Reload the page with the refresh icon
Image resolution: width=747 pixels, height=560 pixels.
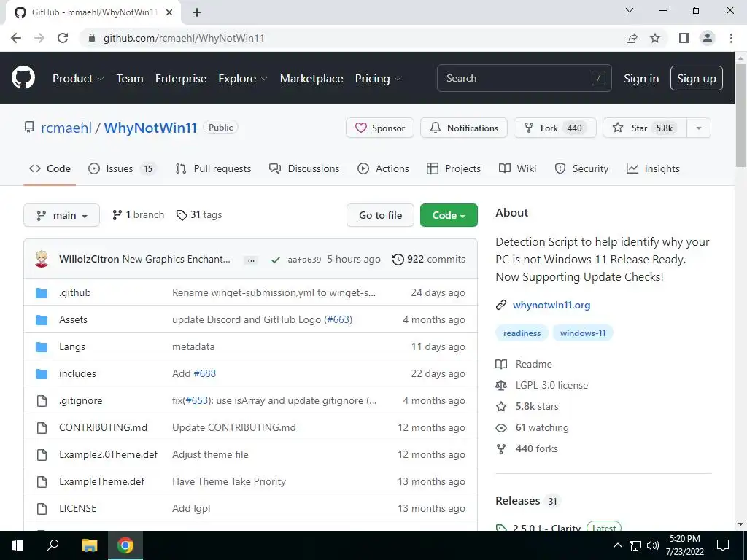tap(63, 38)
